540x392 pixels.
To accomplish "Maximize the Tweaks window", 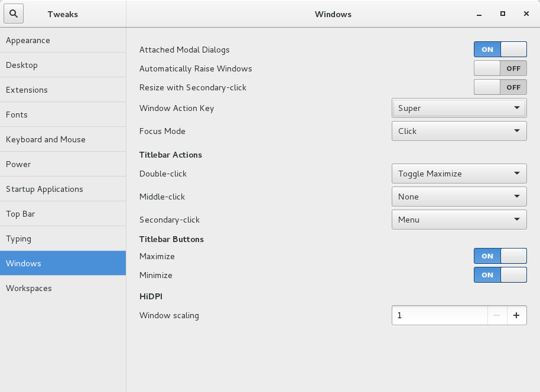I will [x=503, y=14].
